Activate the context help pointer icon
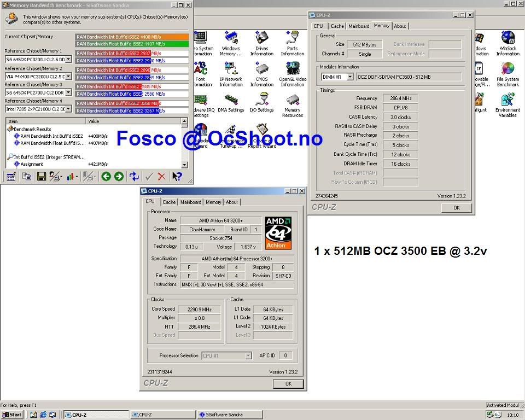Viewport: 525px width, 420px height. tap(177, 177)
